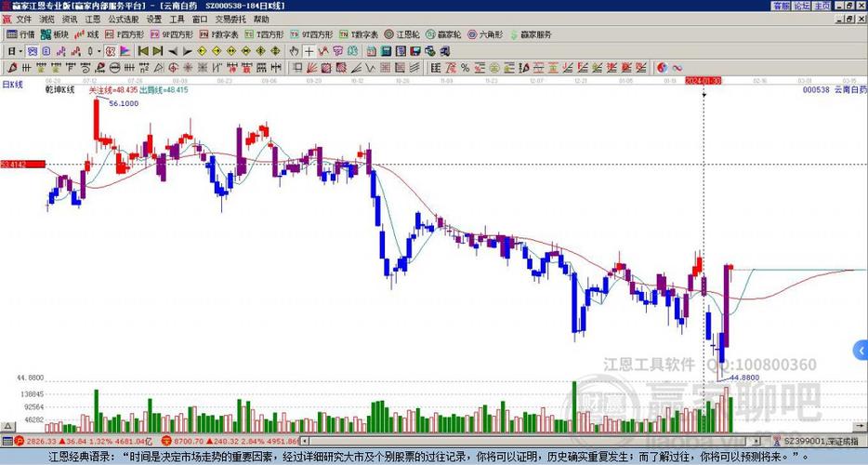The height and width of the screenshot is (465, 868).
Task: Click the 主页 homepage button
Action: click(x=822, y=6)
